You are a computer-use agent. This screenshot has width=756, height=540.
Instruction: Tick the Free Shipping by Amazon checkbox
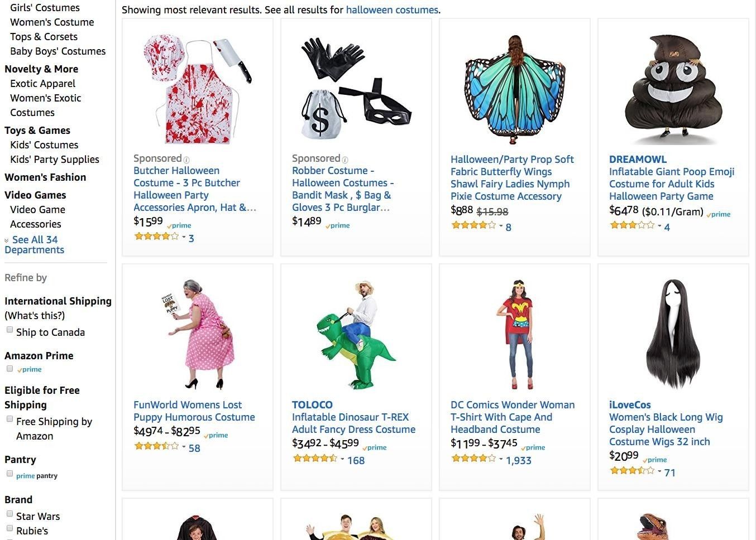tap(9, 419)
